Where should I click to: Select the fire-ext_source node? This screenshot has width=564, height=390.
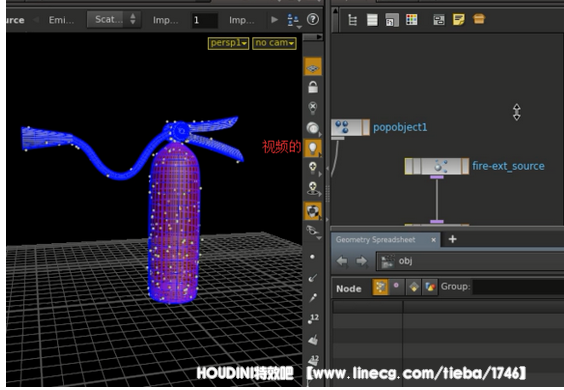coord(437,166)
